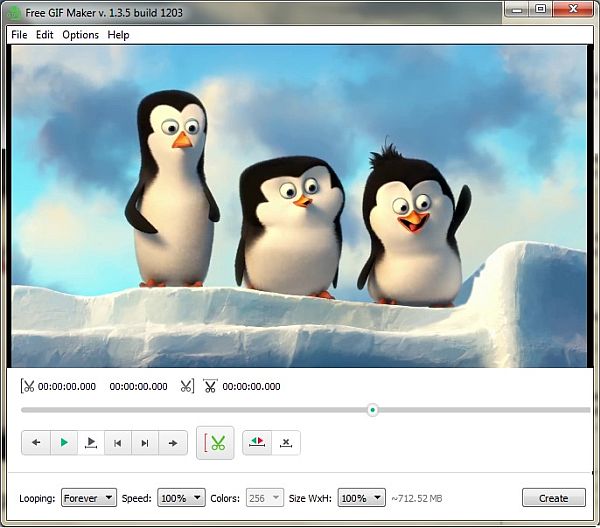
Task: Open the Help menu
Action: point(118,35)
